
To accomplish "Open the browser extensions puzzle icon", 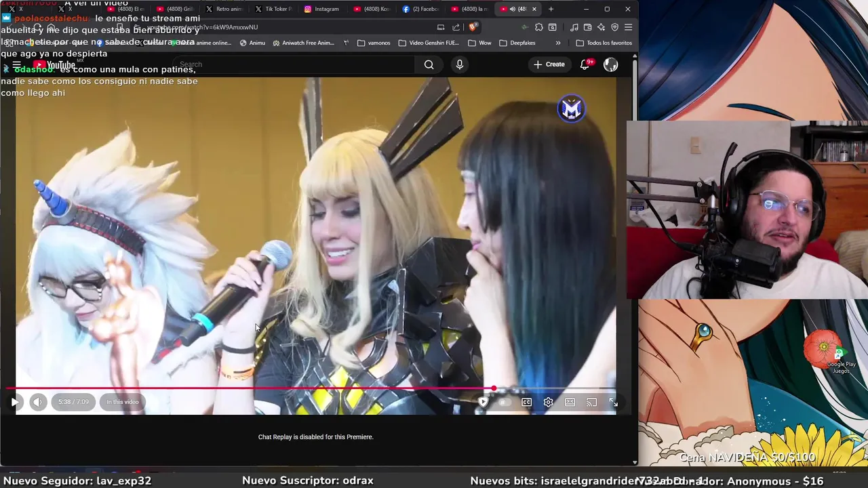I will [538, 27].
